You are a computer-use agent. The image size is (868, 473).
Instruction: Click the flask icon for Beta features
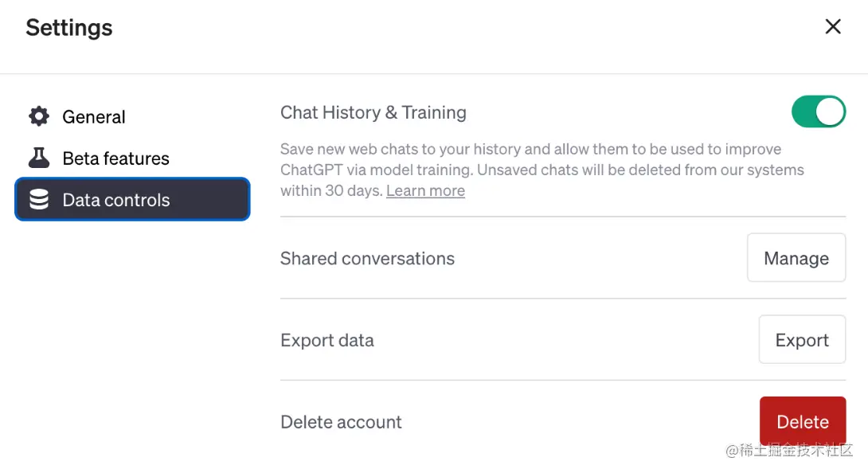(x=39, y=158)
